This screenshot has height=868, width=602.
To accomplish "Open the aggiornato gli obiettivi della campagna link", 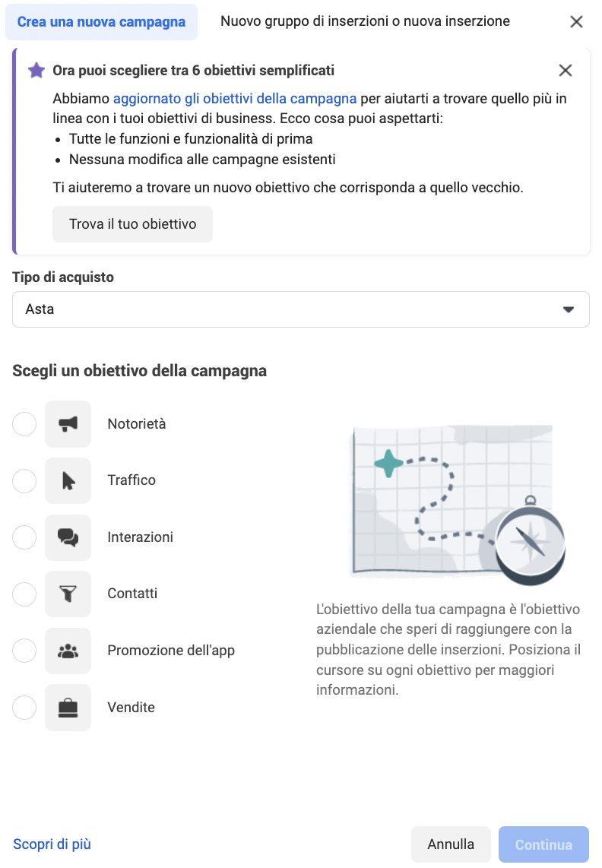I will click(x=235, y=99).
